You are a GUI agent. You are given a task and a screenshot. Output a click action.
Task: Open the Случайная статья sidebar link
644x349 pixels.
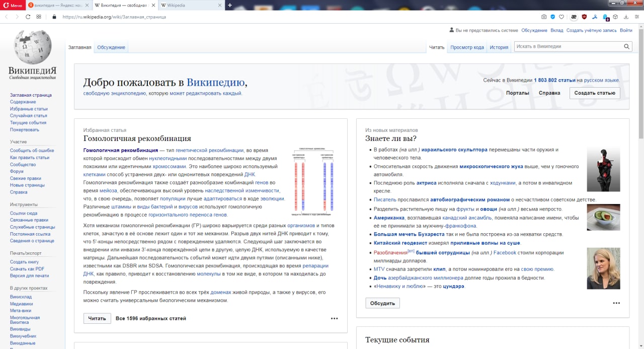(x=29, y=116)
